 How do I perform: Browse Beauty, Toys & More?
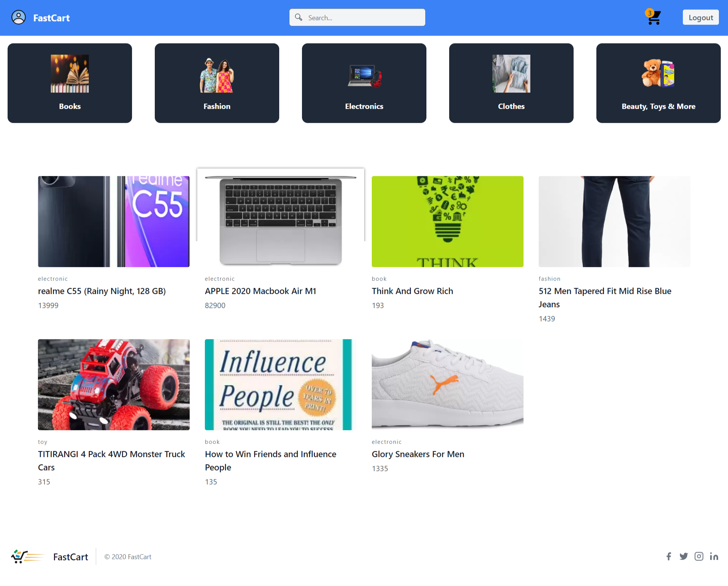(658, 83)
